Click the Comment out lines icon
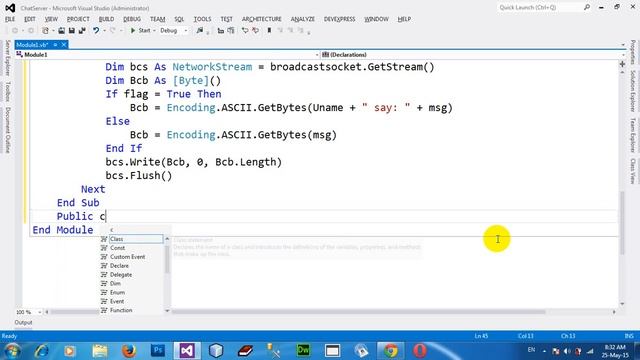640x360 pixels. (x=245, y=31)
